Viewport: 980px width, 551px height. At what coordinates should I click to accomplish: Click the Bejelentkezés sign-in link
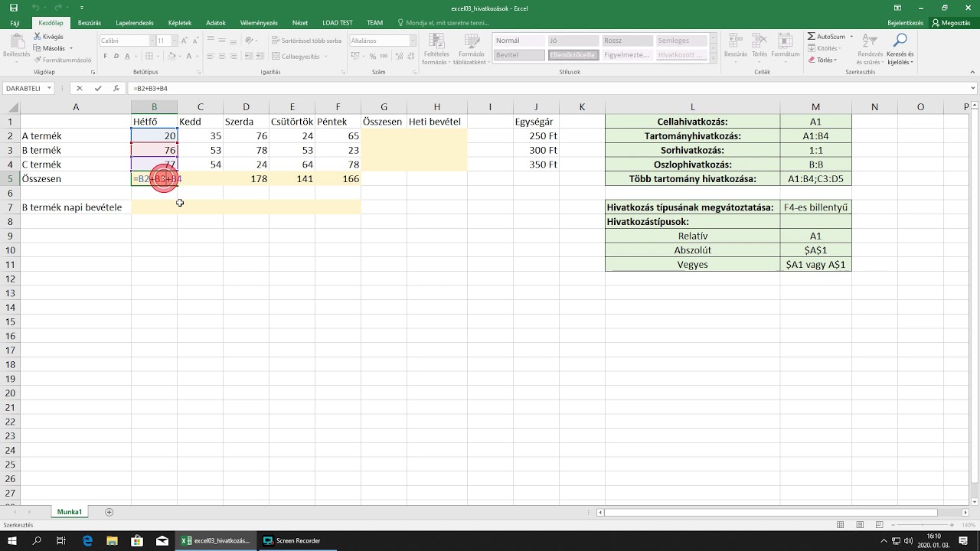click(905, 23)
